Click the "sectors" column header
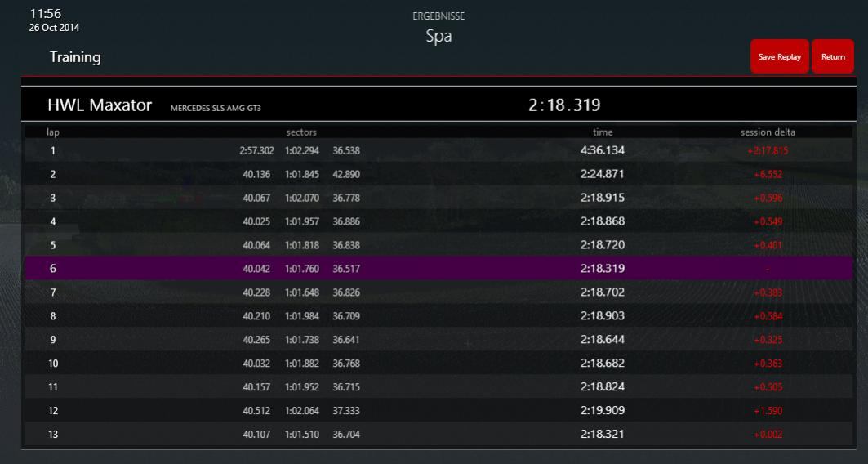 coord(301,132)
